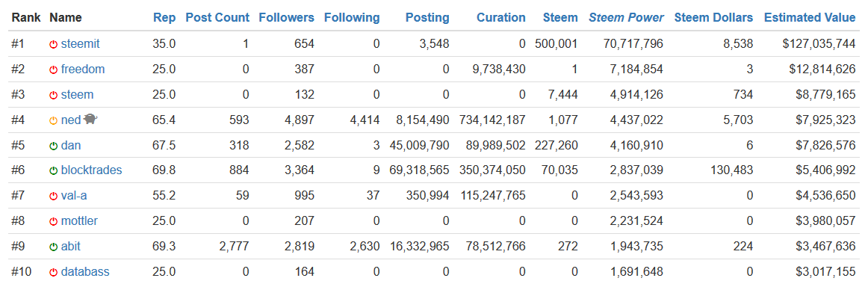Sort by the Curation column header
This screenshot has width=868, height=284.
point(501,18)
